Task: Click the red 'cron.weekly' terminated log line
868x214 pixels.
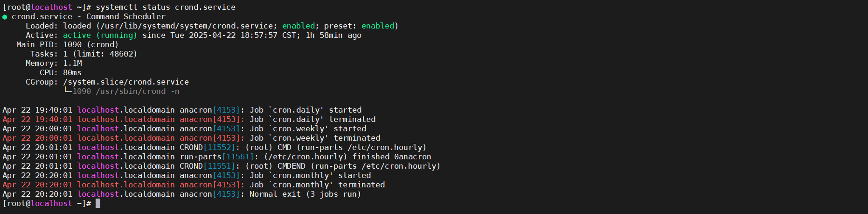Action: tap(191, 138)
